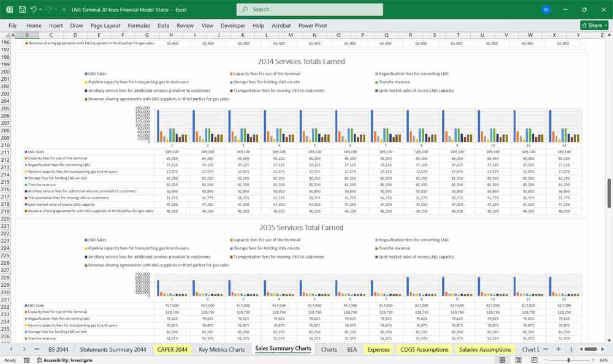Click Tranche revenue legend entry in 2034 chart
613x364 pixels.
(392, 82)
